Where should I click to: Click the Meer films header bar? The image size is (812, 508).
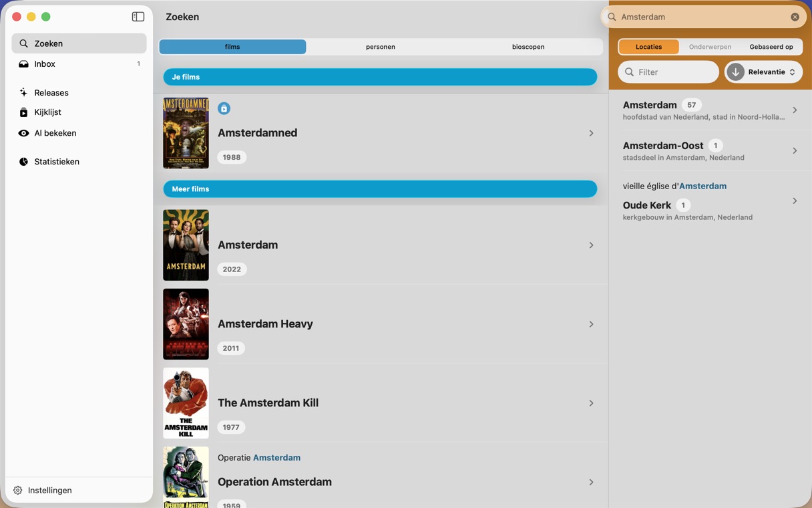coord(380,189)
